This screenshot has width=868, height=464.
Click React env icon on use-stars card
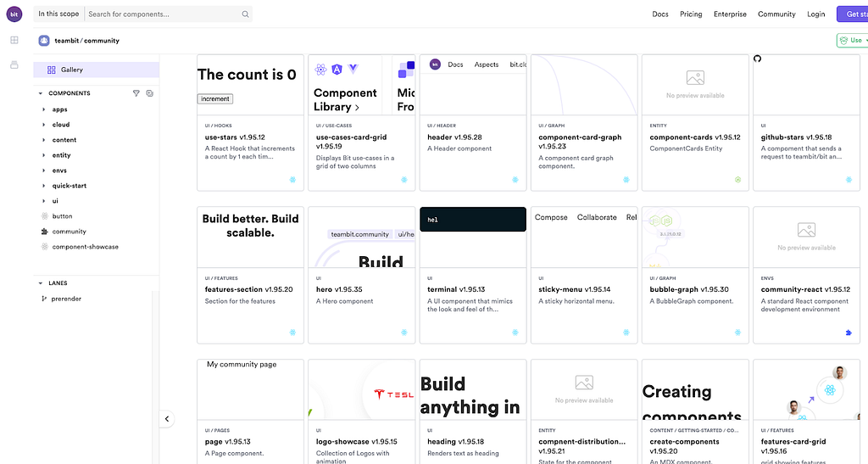click(292, 179)
